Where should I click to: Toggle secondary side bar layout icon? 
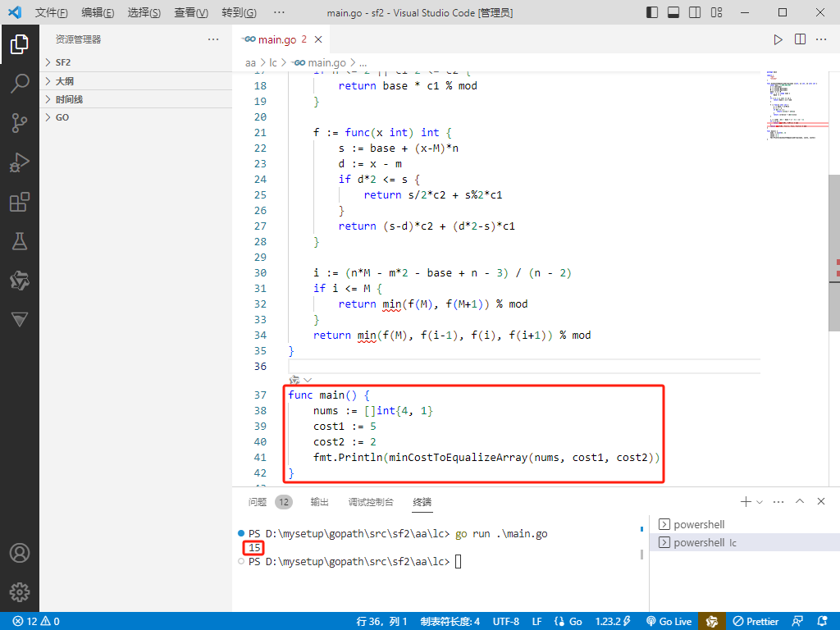click(695, 11)
